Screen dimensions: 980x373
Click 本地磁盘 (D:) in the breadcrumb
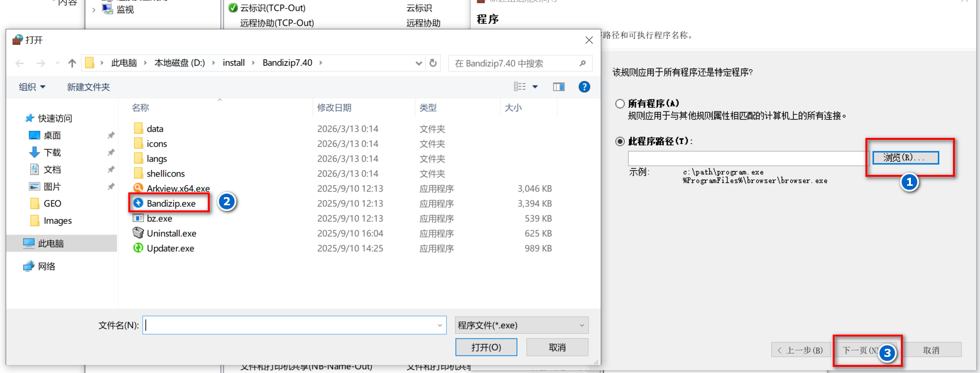pos(180,63)
